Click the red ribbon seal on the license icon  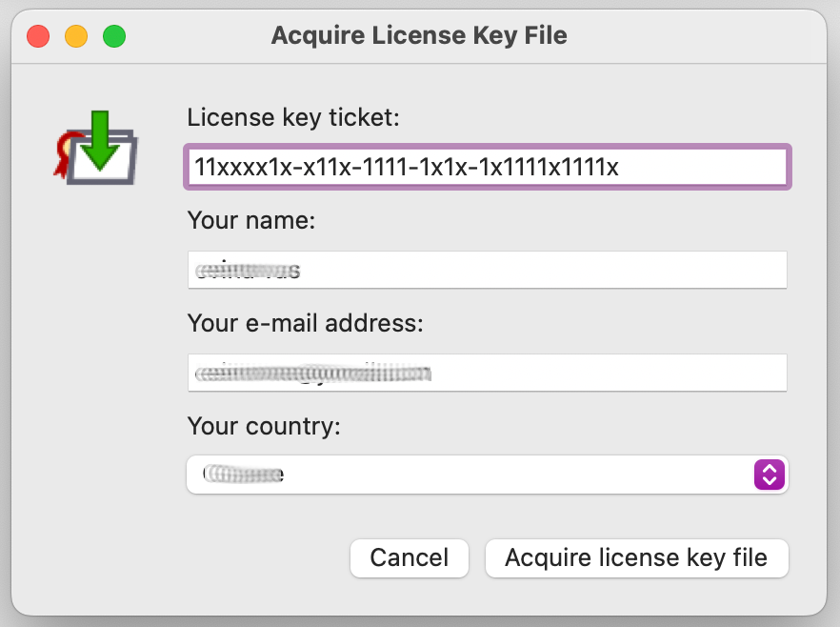65,152
